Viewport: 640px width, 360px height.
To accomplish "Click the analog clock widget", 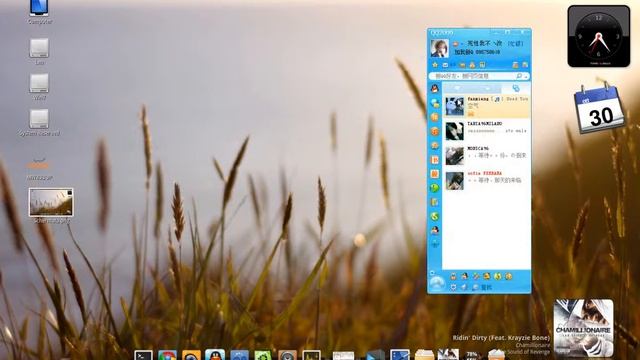I will pyautogui.click(x=599, y=36).
